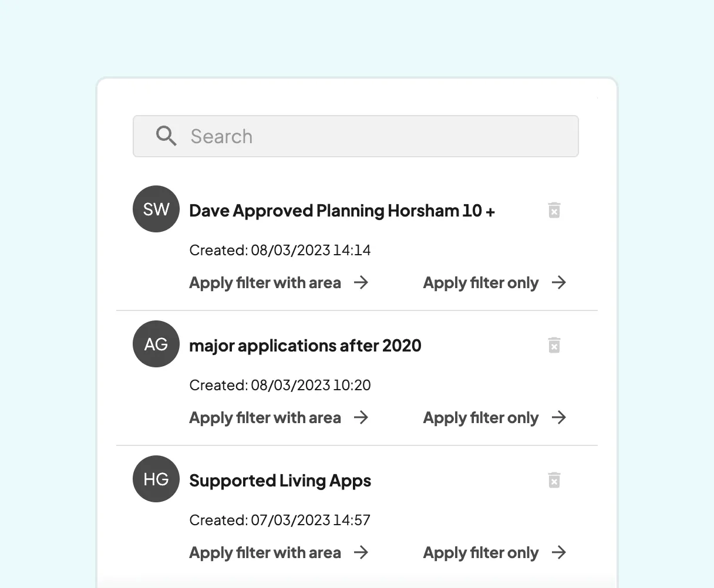
Task: Click the arrow following Apply filter only for 2020 filter
Action: pos(560,418)
